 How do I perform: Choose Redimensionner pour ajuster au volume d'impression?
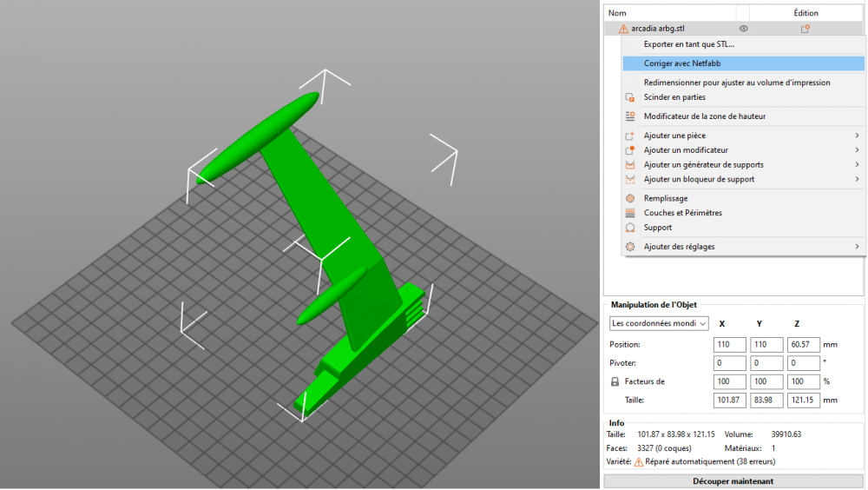click(x=737, y=82)
